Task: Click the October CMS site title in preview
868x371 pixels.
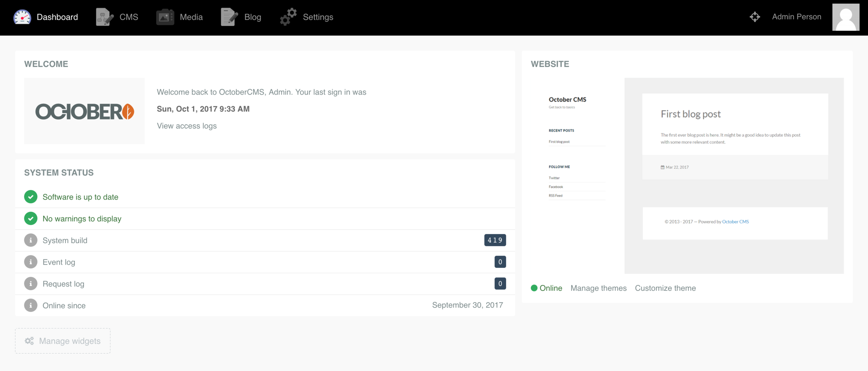Action: (567, 99)
